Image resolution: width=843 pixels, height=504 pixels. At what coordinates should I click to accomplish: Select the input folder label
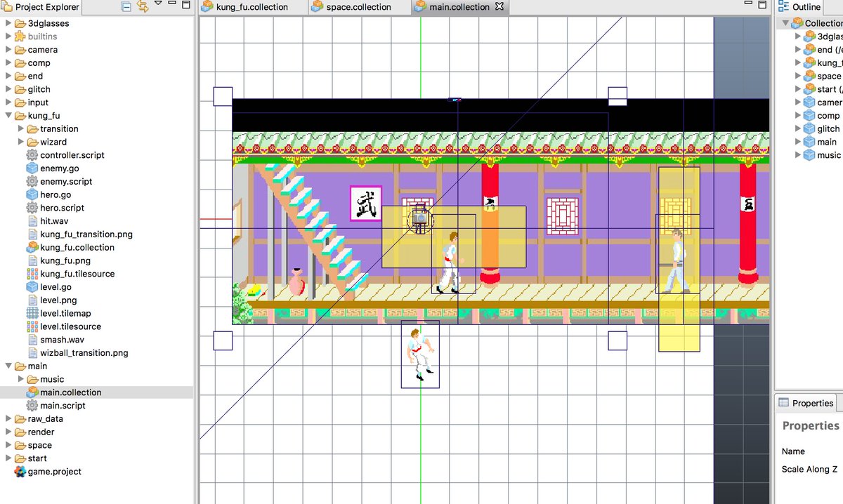[38, 102]
